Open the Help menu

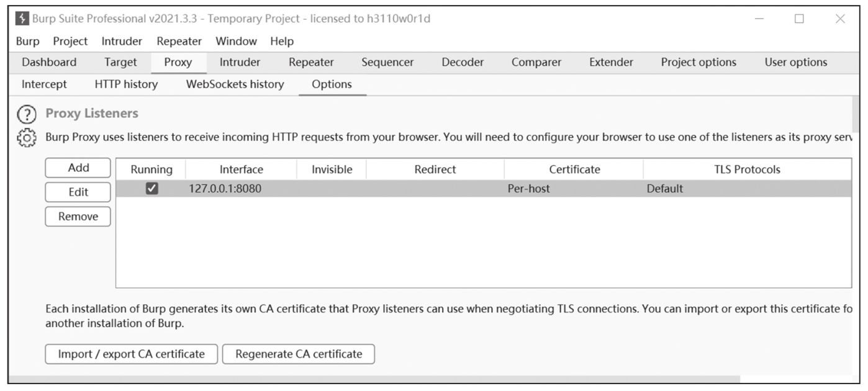[x=282, y=42]
